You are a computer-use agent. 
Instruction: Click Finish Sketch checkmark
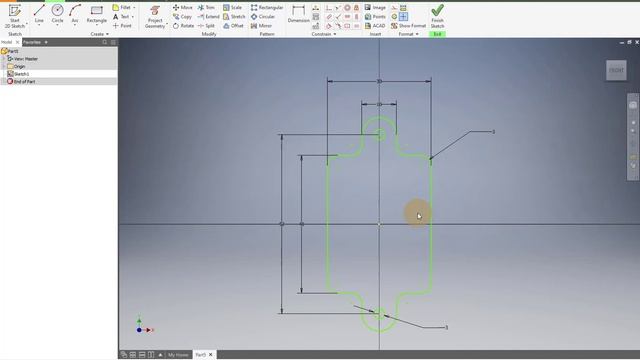pos(437,16)
